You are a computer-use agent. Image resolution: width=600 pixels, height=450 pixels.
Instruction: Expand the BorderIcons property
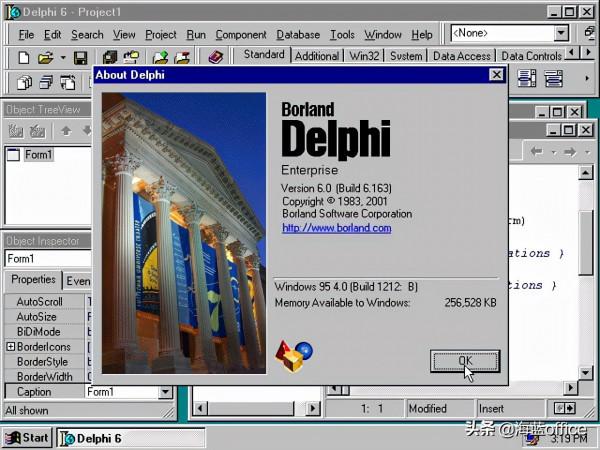point(11,347)
